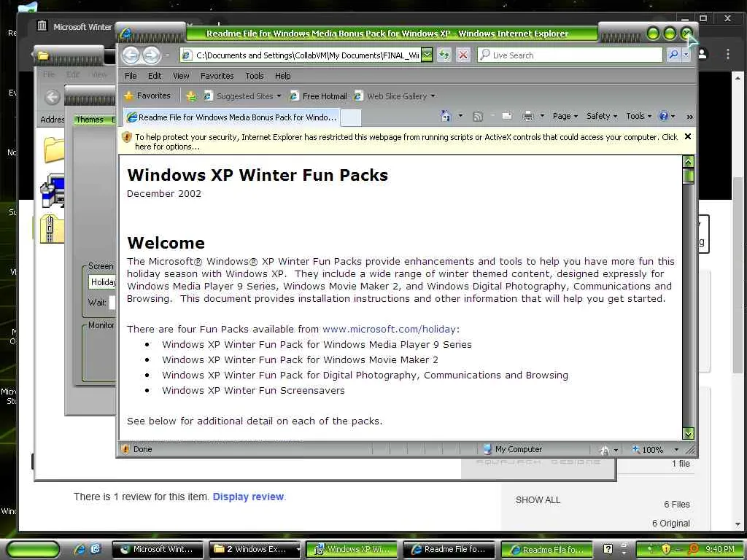
Task: Click the red Stop loading button
Action: click(462, 55)
